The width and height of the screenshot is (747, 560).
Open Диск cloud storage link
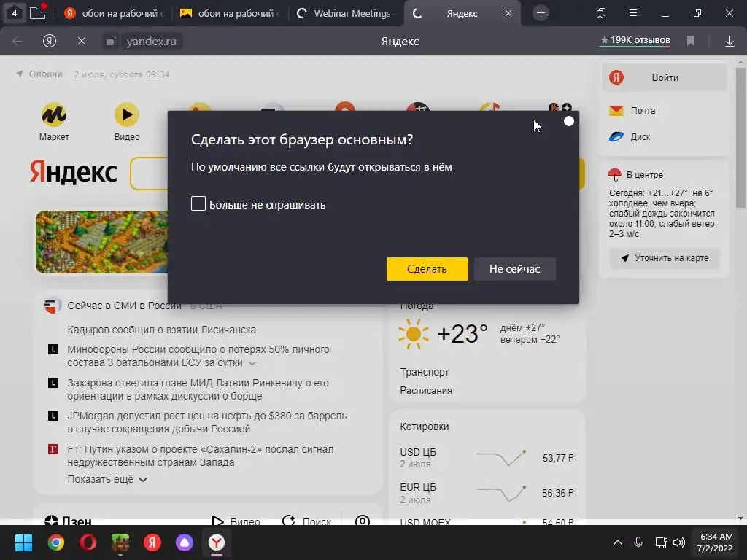click(x=630, y=137)
